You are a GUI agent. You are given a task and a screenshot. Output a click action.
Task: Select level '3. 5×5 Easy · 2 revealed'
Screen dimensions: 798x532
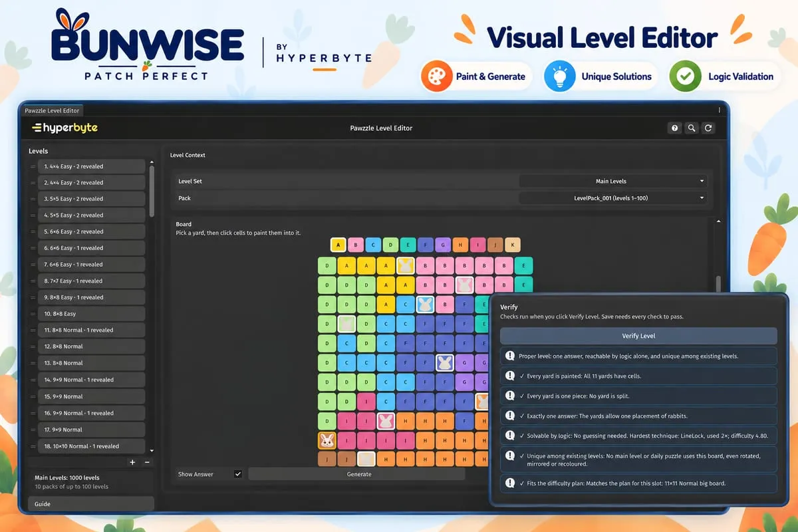92,199
